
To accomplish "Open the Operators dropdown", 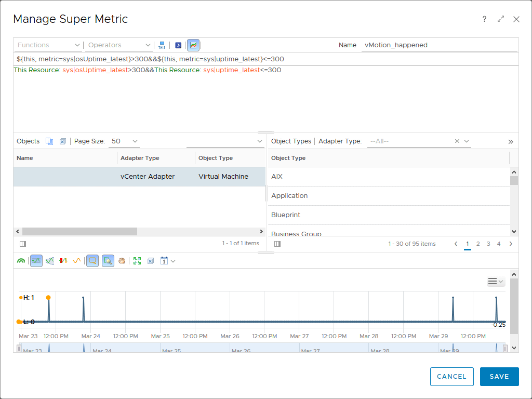I will pyautogui.click(x=119, y=45).
